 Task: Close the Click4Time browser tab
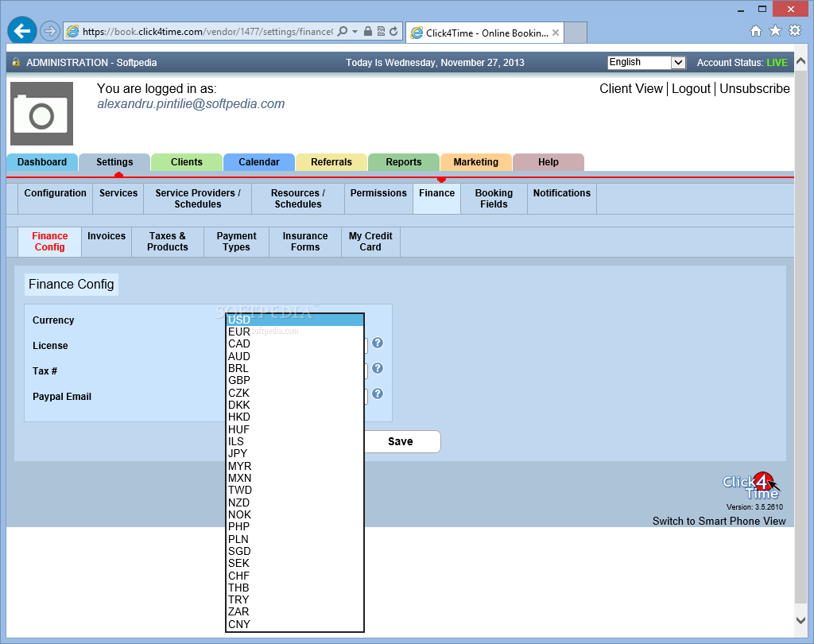[556, 33]
